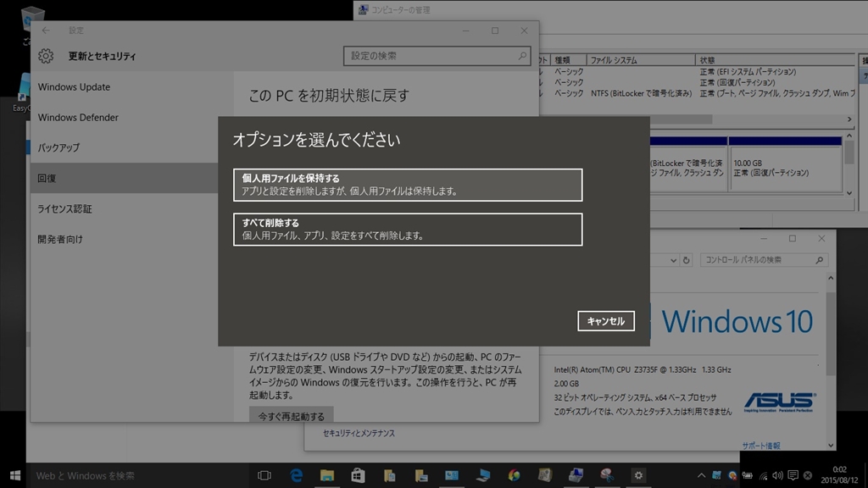This screenshot has width=868, height=488.
Task: Open the Snipping Tool taskbar icon
Action: (x=607, y=475)
